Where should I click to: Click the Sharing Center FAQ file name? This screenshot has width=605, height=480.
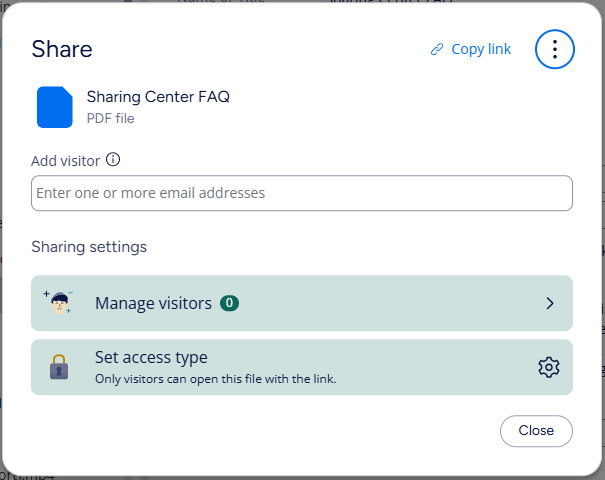(x=158, y=97)
